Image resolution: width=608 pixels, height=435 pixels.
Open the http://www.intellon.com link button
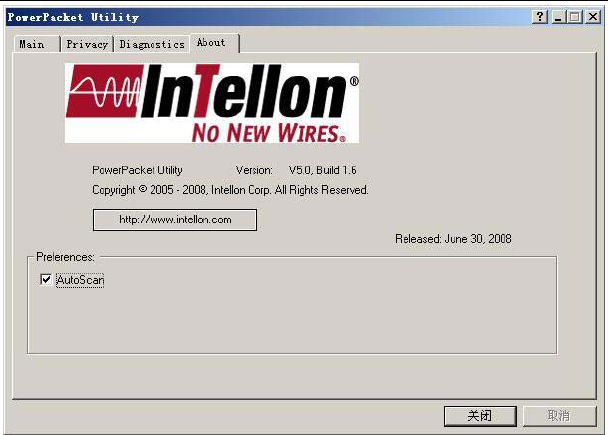point(175,220)
